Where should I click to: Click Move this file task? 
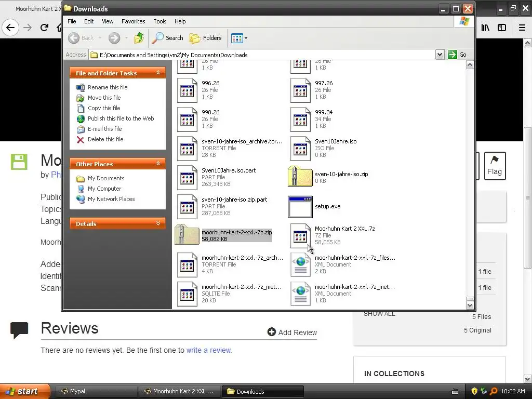point(104,98)
